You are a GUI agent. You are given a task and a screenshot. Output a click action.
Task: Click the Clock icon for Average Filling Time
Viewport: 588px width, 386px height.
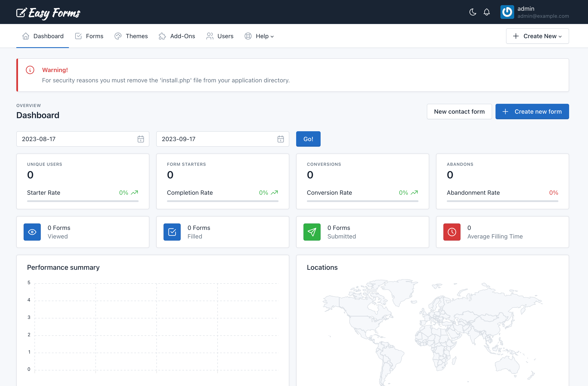(452, 232)
